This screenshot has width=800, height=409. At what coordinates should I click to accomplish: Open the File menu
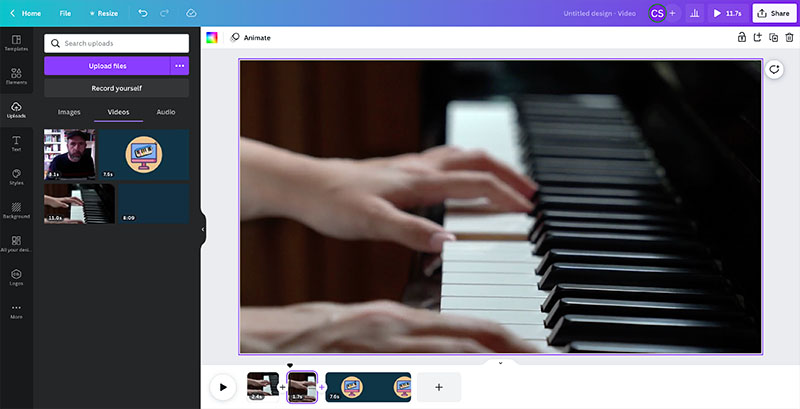[65, 13]
